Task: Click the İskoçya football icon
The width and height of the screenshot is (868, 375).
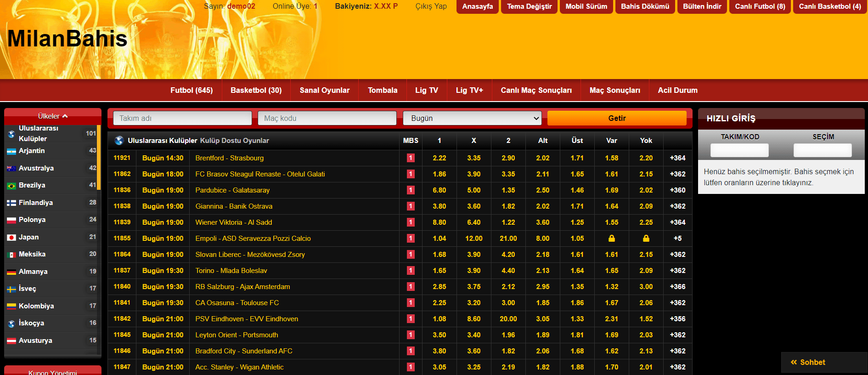Action: [11, 324]
